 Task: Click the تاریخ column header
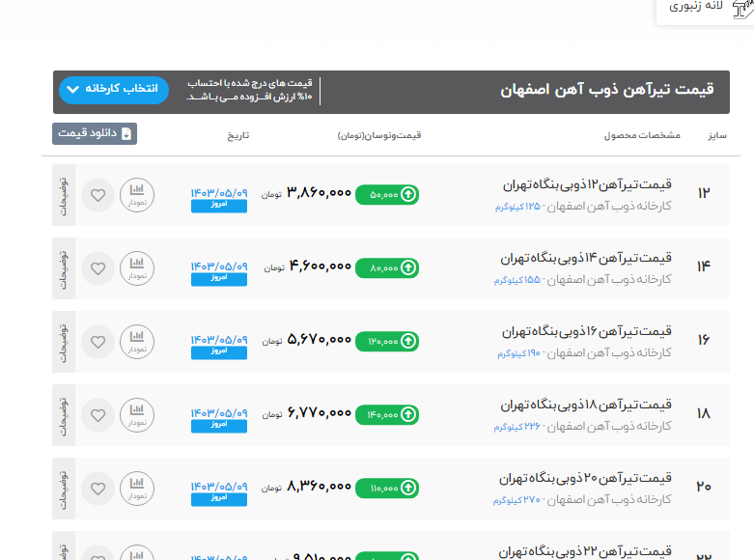tap(237, 135)
